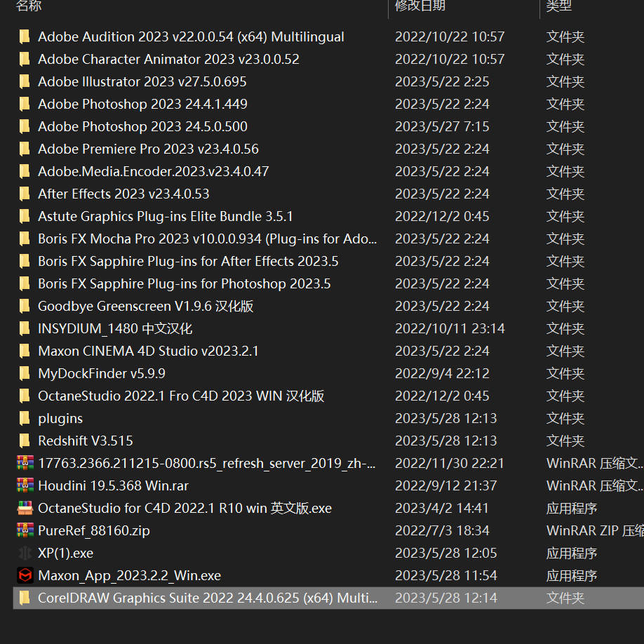Select the CorelDRAW Graphics Suite 2022 folder
Viewport: 644px width, 644px height.
(207, 598)
